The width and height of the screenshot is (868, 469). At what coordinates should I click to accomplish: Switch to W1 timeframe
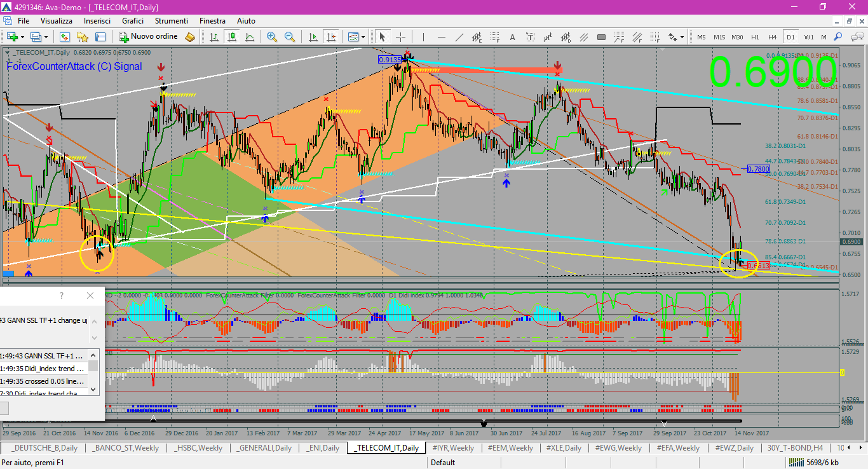click(x=808, y=37)
